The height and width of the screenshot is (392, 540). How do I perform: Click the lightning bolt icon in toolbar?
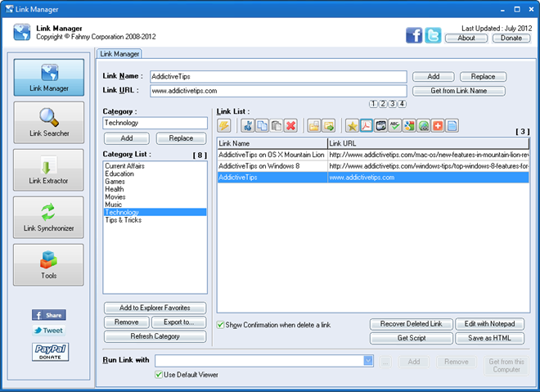224,126
